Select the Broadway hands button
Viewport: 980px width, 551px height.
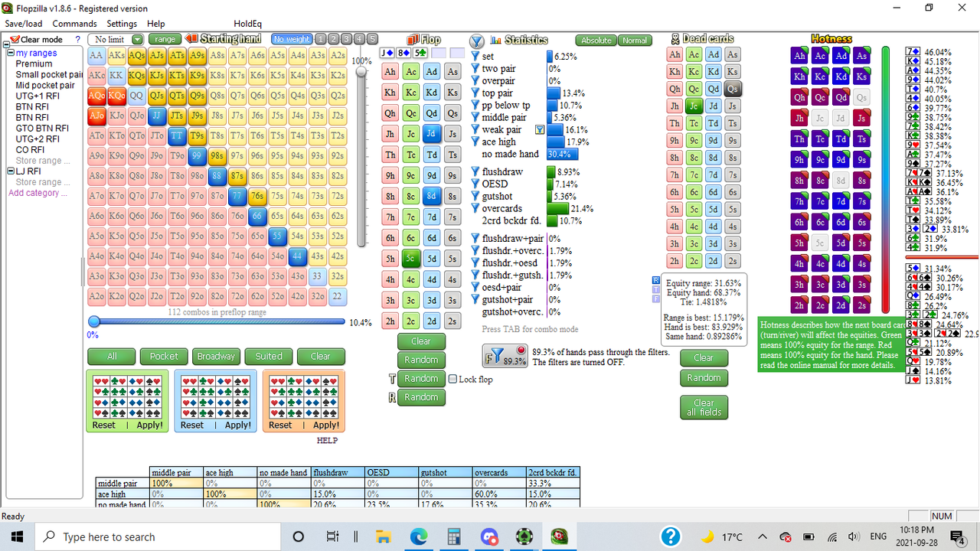pos(216,356)
